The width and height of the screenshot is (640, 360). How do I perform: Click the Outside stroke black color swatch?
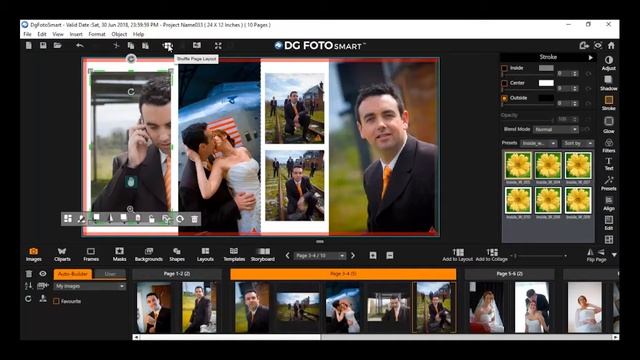click(546, 98)
